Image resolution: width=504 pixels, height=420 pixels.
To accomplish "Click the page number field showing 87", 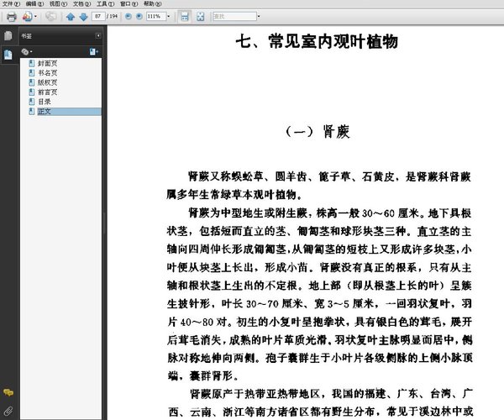I will 98,16.
